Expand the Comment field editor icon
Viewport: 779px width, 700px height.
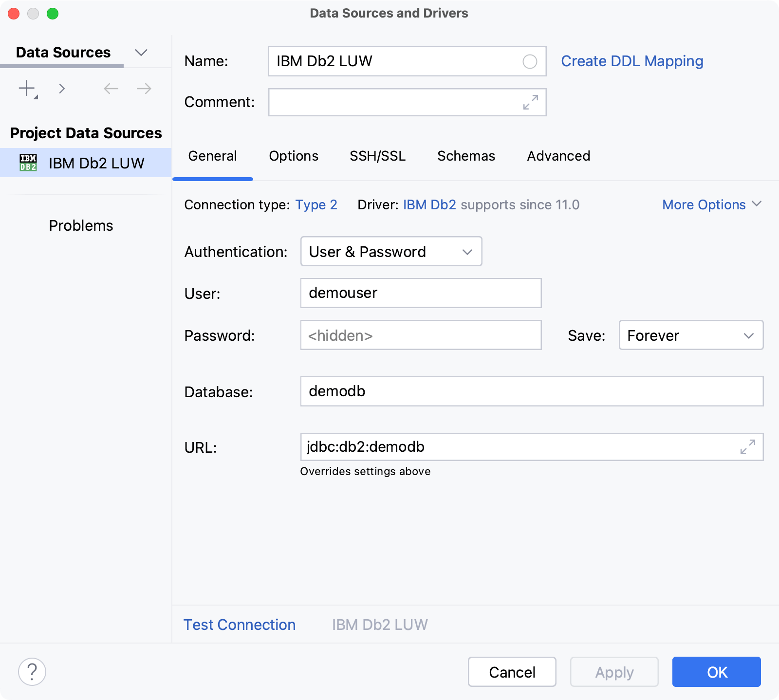click(530, 102)
